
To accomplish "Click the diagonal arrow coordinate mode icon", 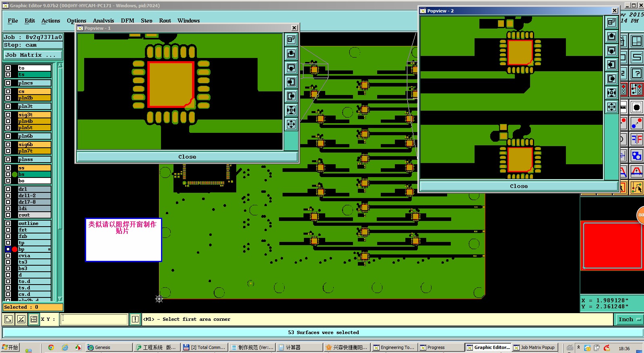I will click(x=8, y=320).
